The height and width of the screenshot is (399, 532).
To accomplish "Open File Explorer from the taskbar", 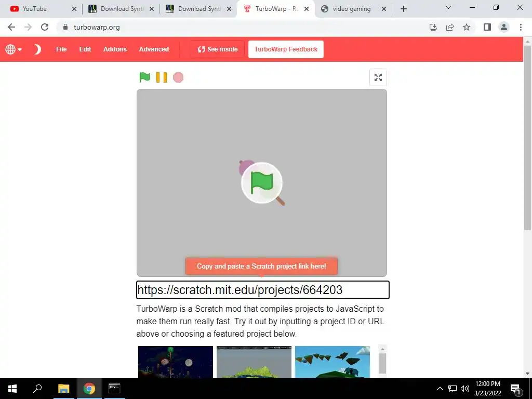I will 63,389.
